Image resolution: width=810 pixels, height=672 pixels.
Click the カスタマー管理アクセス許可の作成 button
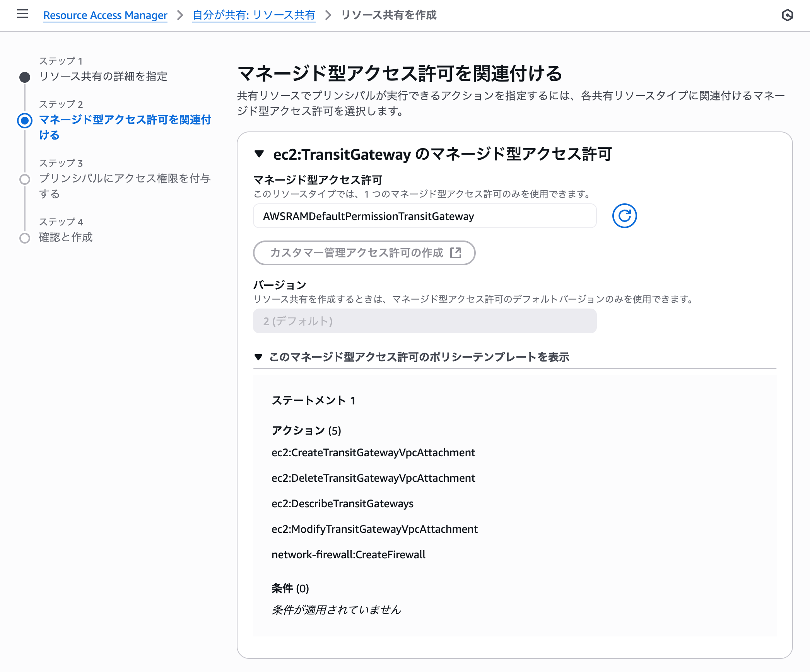[364, 252]
